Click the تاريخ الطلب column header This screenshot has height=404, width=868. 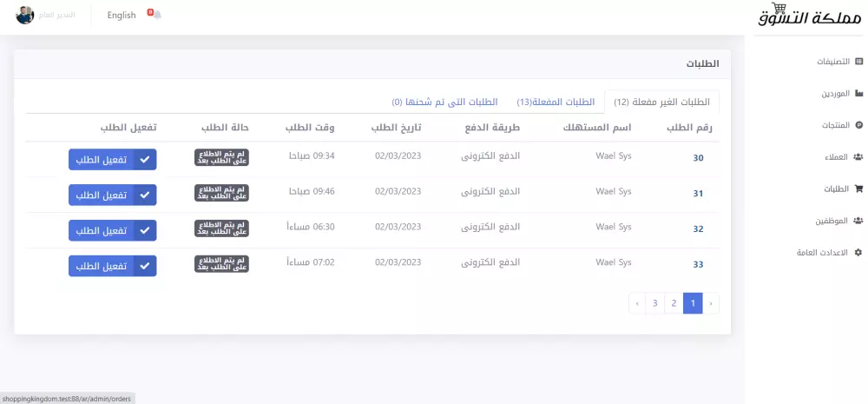click(x=398, y=128)
